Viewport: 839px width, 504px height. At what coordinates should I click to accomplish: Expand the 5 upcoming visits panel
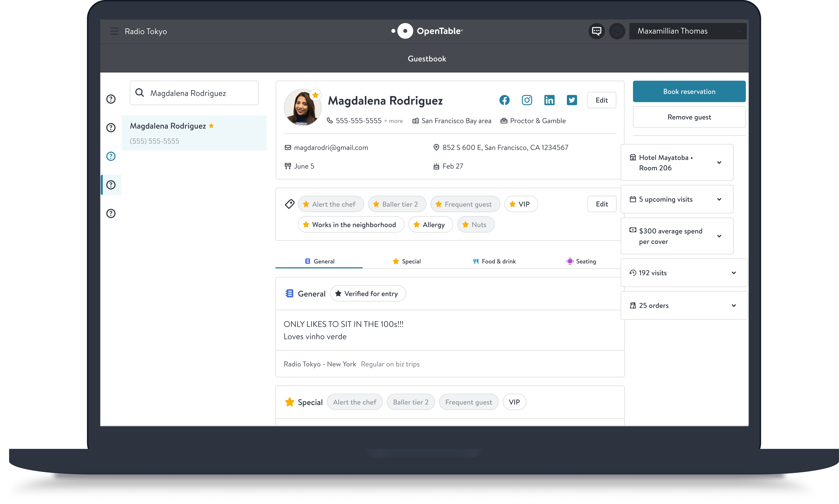[x=677, y=199]
